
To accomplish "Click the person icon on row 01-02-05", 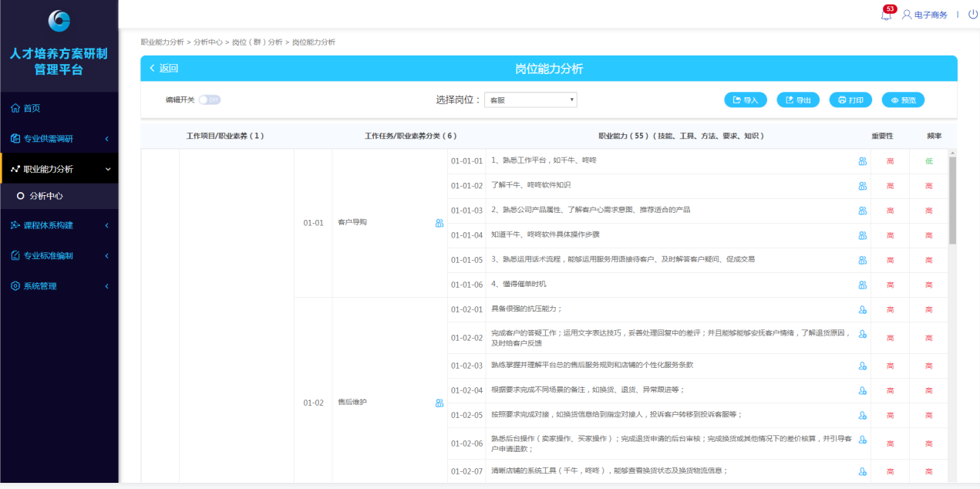I will pyautogui.click(x=862, y=415).
